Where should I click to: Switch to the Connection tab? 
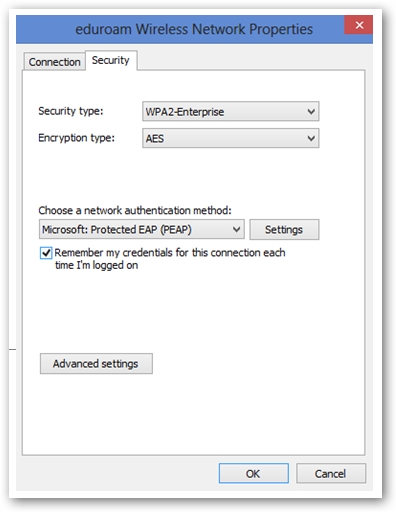(x=54, y=62)
